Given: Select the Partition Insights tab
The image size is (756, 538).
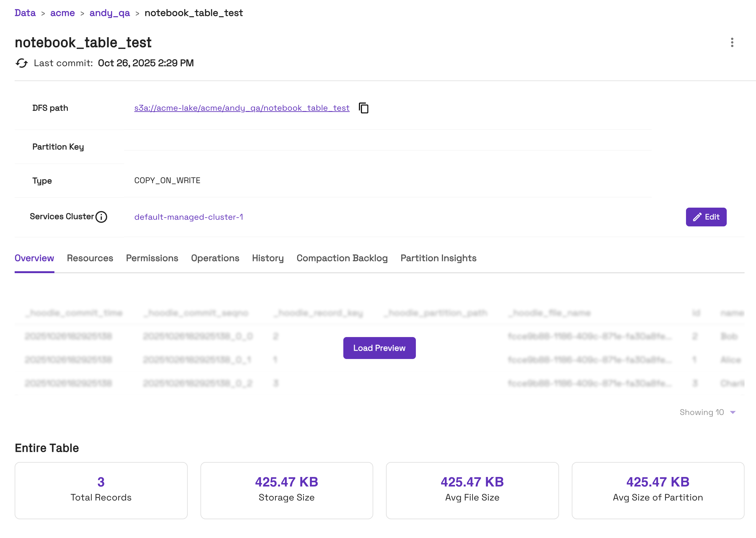Looking at the screenshot, I should point(438,258).
